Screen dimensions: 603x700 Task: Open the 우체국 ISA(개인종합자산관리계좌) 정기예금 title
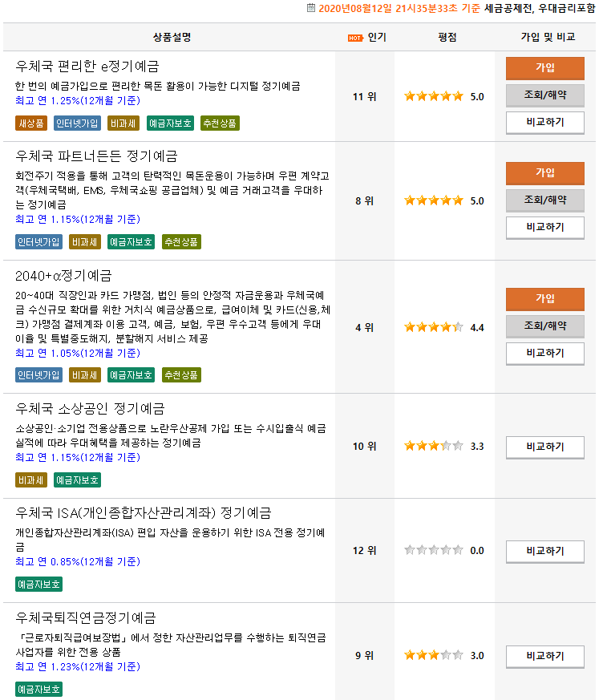pyautogui.click(x=144, y=512)
